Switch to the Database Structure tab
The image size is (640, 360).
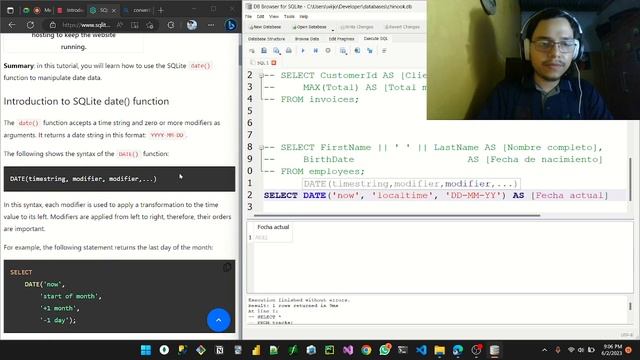pos(267,39)
